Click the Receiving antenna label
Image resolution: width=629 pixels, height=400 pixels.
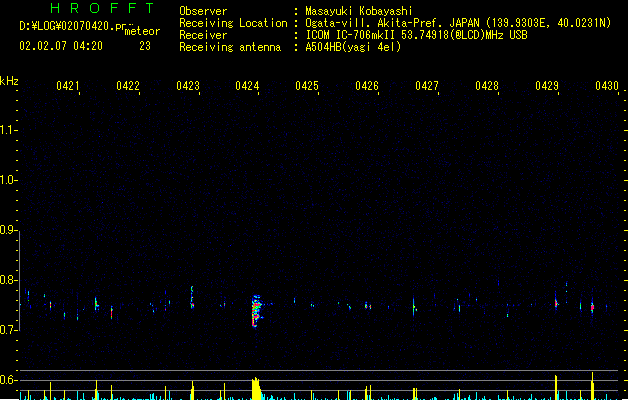tap(230, 47)
